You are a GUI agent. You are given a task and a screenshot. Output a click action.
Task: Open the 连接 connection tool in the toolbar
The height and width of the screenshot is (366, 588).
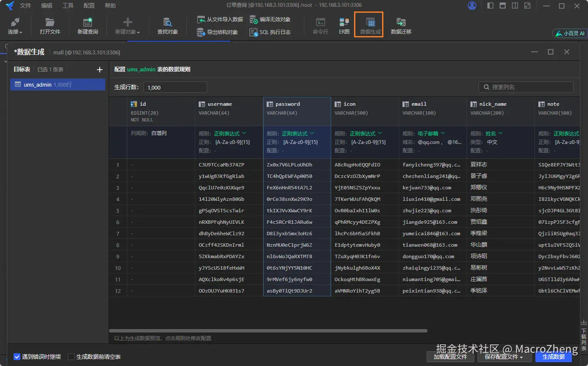[x=15, y=26]
